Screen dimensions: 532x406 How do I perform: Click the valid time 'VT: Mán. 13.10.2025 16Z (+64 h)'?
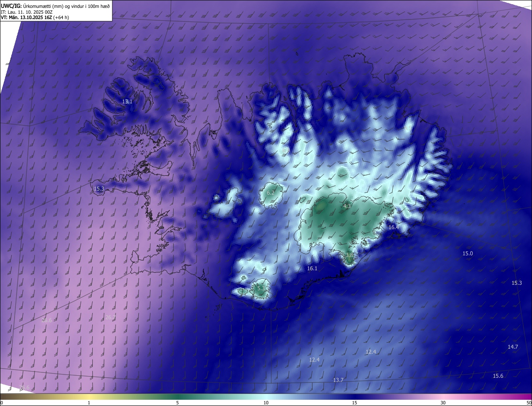(x=35, y=17)
